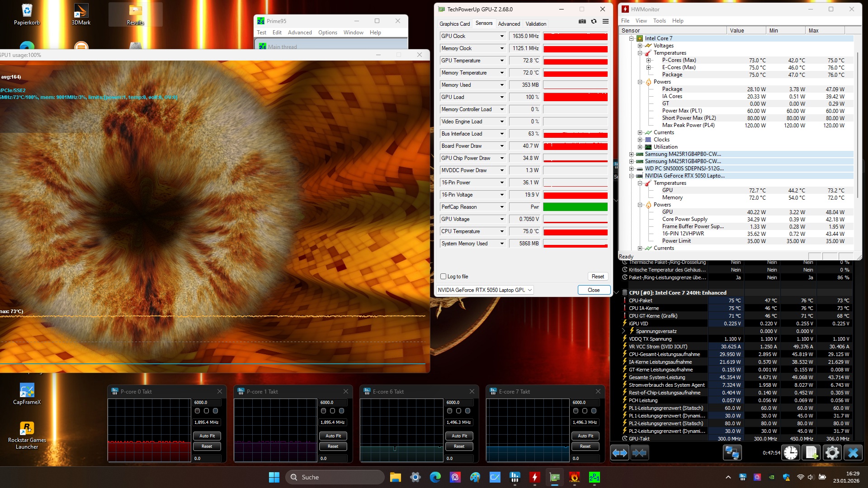Collapse the Intel Core 7 tree node
This screenshot has height=488, width=868.
point(631,38)
